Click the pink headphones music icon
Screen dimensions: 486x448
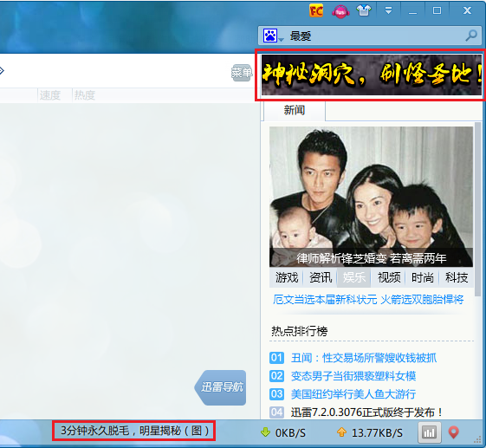[340, 11]
